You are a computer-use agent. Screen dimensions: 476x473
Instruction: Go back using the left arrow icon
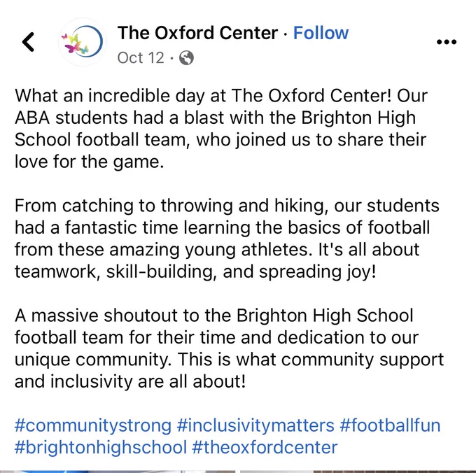tap(28, 42)
